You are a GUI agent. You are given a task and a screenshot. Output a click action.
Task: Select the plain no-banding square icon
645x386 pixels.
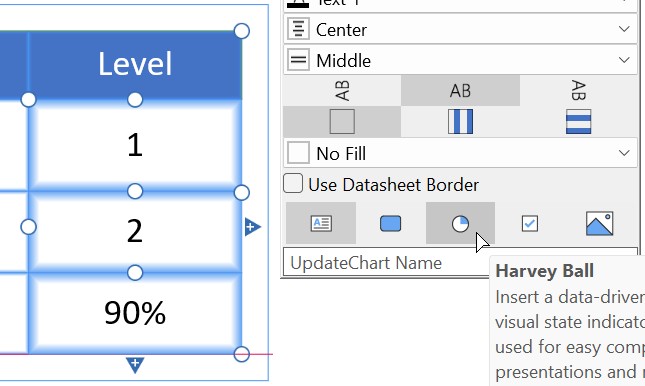point(342,121)
